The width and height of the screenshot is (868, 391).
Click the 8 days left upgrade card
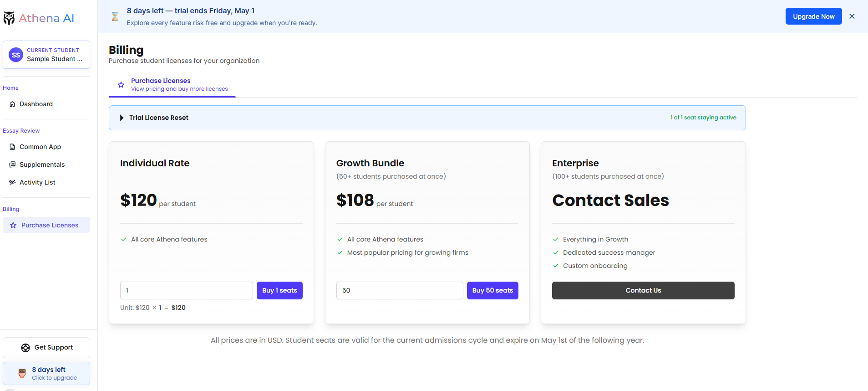pos(46,374)
